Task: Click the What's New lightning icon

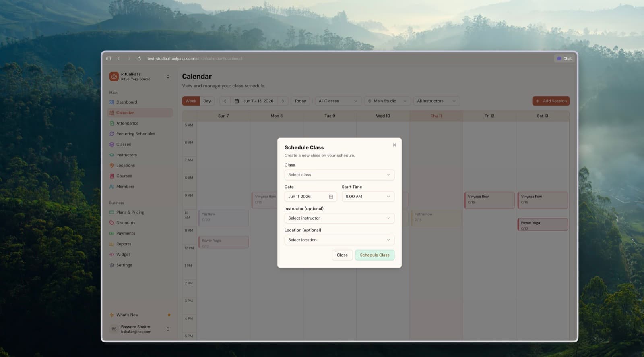Action: point(112,315)
